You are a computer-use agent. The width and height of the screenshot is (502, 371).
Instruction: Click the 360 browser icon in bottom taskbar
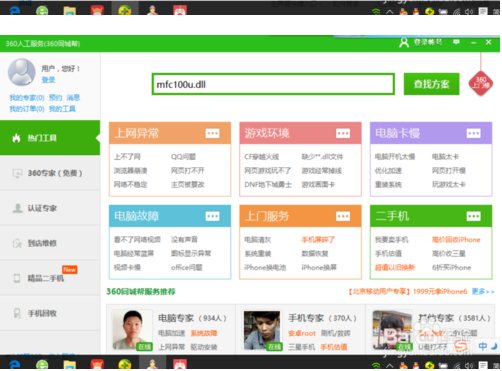tap(42, 365)
